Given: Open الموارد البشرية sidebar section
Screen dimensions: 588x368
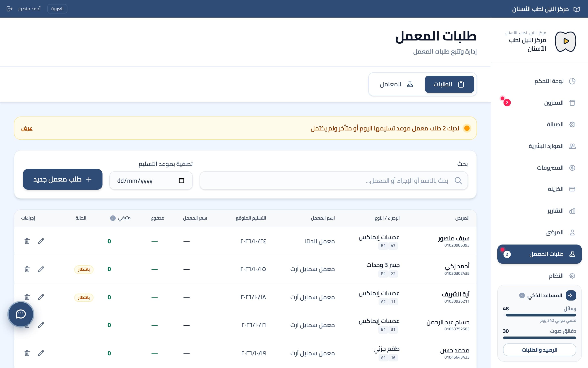Looking at the screenshot, I should 539,146.
